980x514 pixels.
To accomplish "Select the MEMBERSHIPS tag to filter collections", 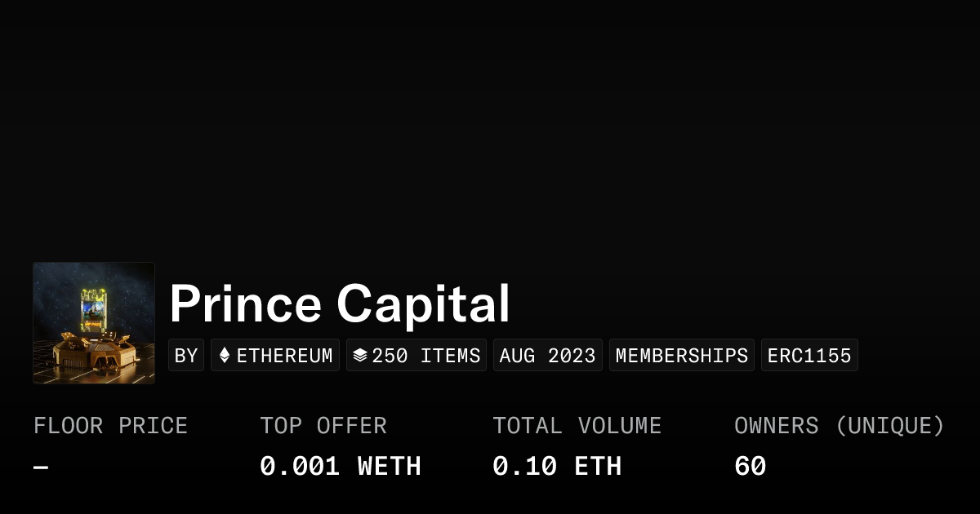I will [682, 355].
